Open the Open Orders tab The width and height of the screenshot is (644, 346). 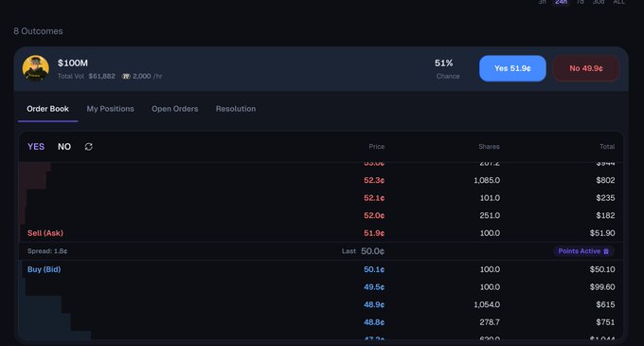click(175, 109)
